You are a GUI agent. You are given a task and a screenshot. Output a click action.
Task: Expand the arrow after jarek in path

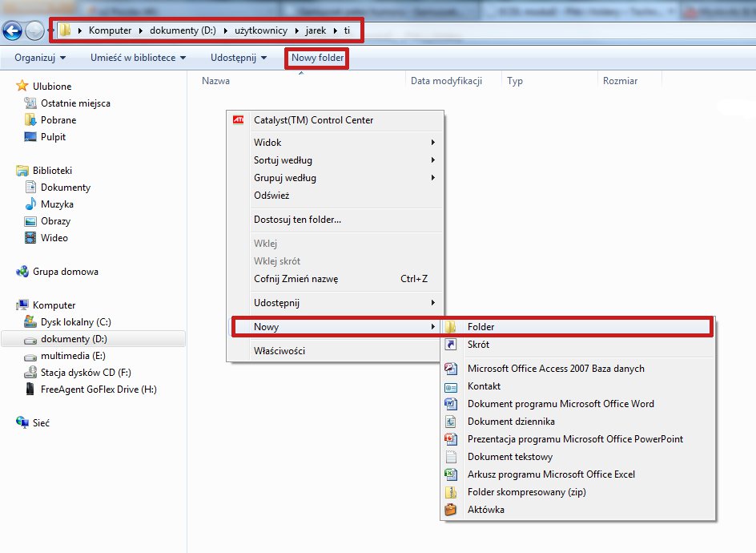click(335, 30)
